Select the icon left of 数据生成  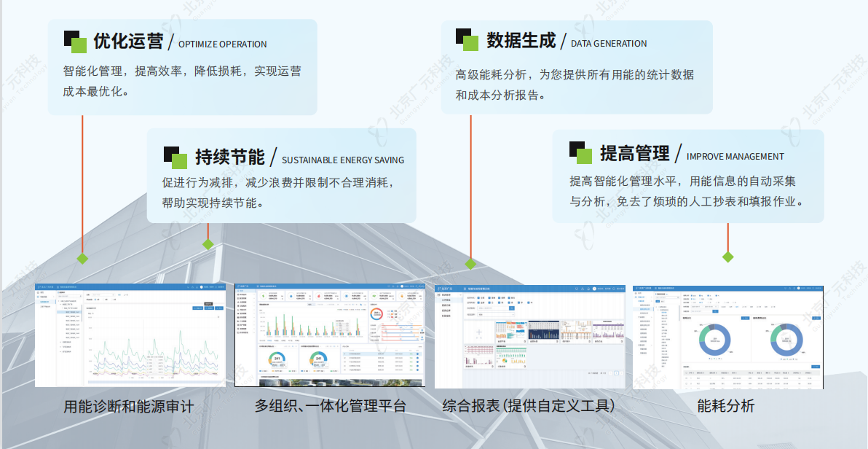[467, 40]
